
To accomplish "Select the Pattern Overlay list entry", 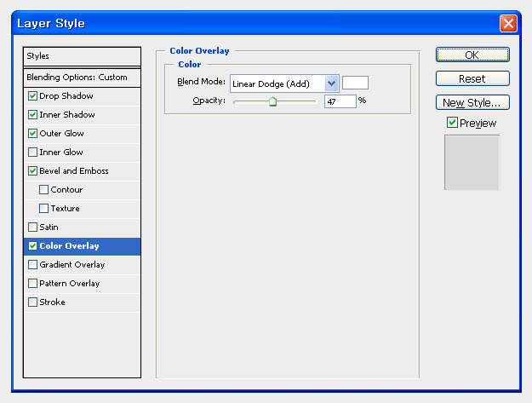I will click(82, 283).
